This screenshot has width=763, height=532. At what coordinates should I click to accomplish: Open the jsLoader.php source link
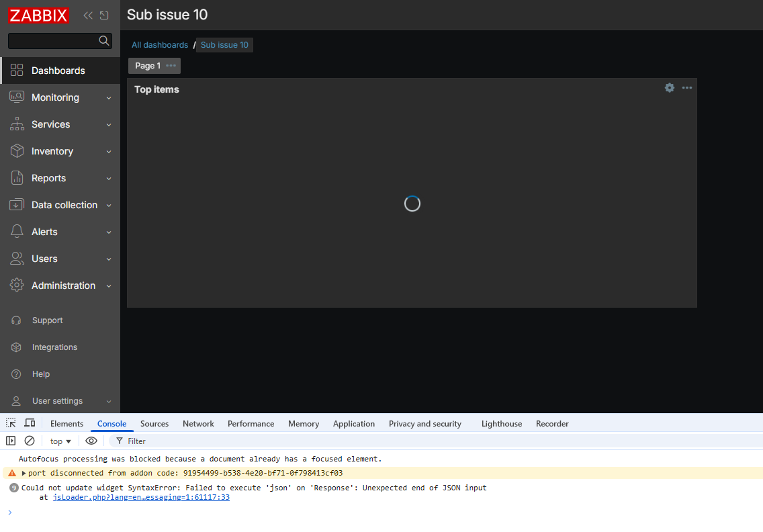(x=141, y=498)
